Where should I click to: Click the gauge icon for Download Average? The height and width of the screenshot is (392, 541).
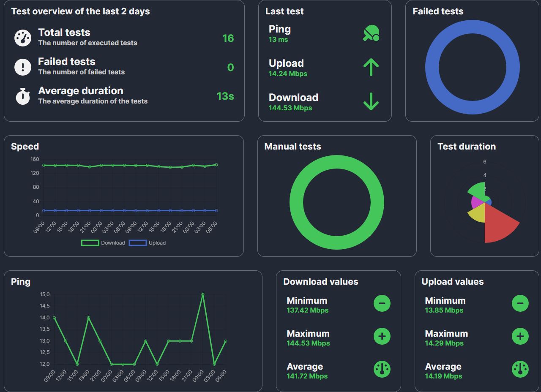tap(382, 369)
